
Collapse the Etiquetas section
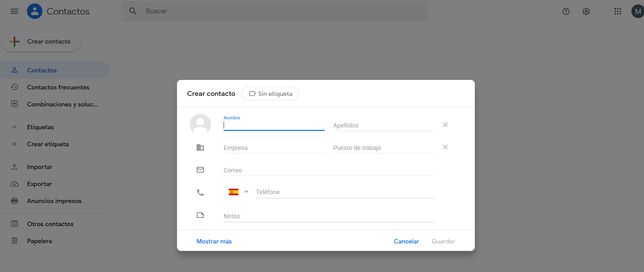(x=14, y=127)
